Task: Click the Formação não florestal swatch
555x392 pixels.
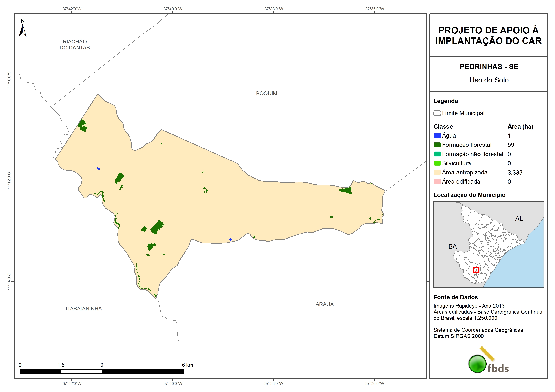Action: (x=437, y=154)
